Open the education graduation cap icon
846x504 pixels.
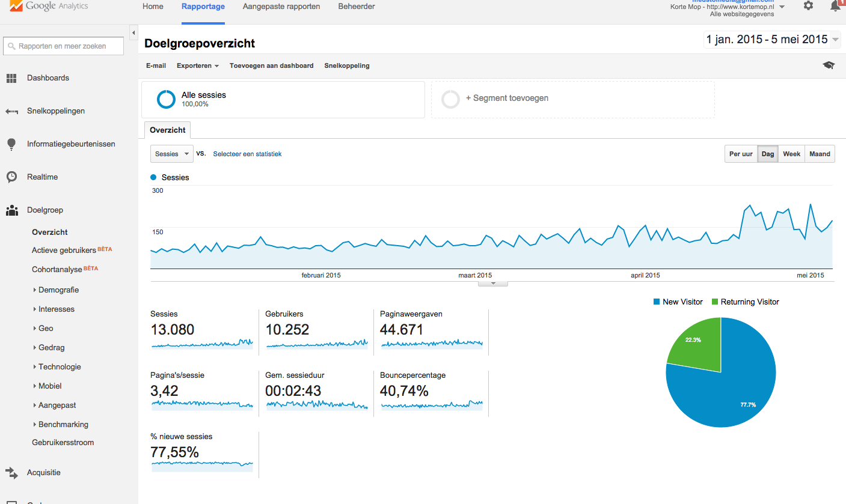[x=829, y=65]
